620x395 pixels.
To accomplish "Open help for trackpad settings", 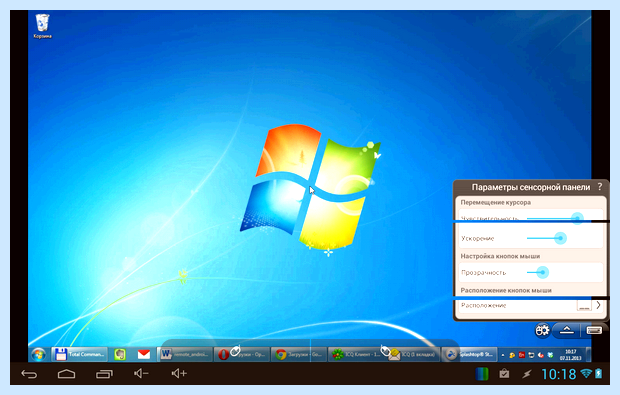I will [600, 187].
